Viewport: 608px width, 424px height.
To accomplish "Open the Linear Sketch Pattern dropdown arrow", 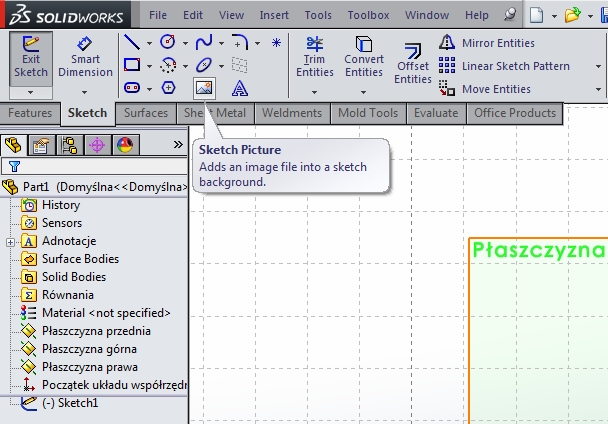I will tap(598, 66).
